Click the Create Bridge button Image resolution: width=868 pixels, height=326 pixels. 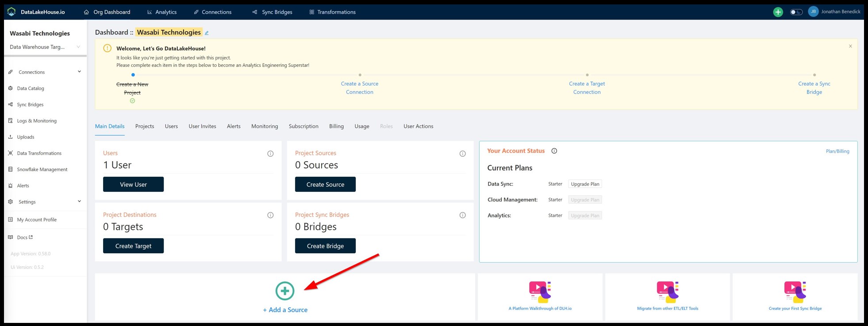click(325, 246)
